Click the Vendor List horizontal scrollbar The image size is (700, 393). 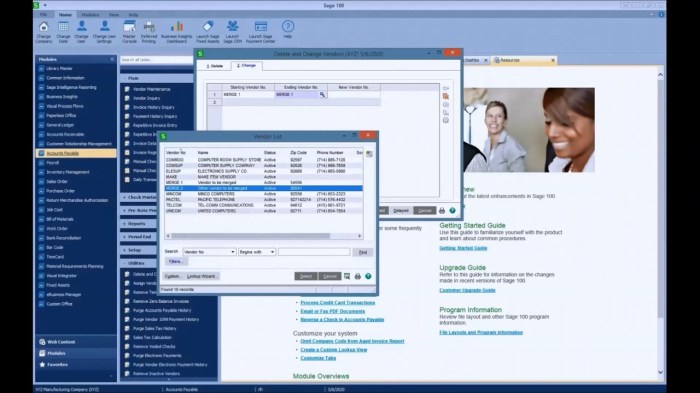[251, 236]
